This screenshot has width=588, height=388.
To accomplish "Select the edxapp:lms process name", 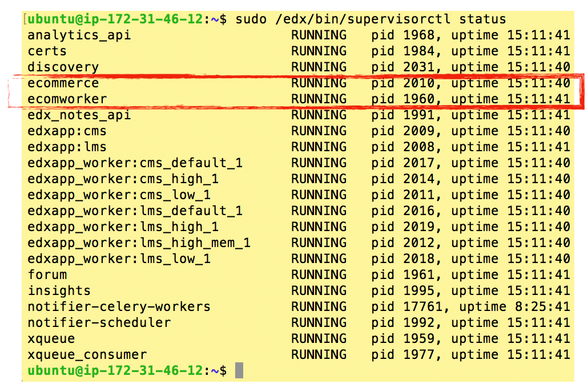I will pos(67,147).
